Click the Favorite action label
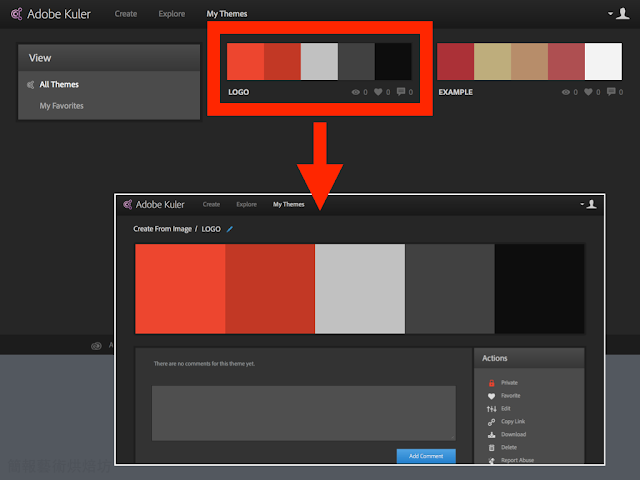Image resolution: width=640 pixels, height=480 pixels. (511, 396)
